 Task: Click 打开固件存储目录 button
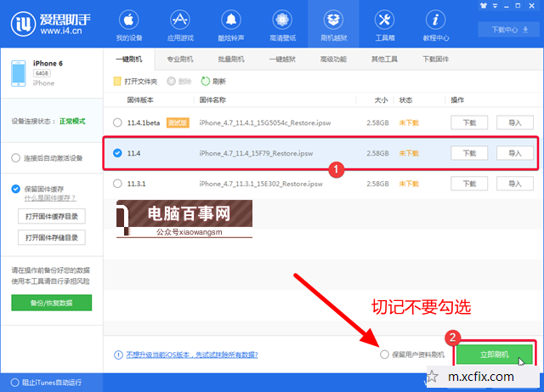pyautogui.click(x=52, y=238)
